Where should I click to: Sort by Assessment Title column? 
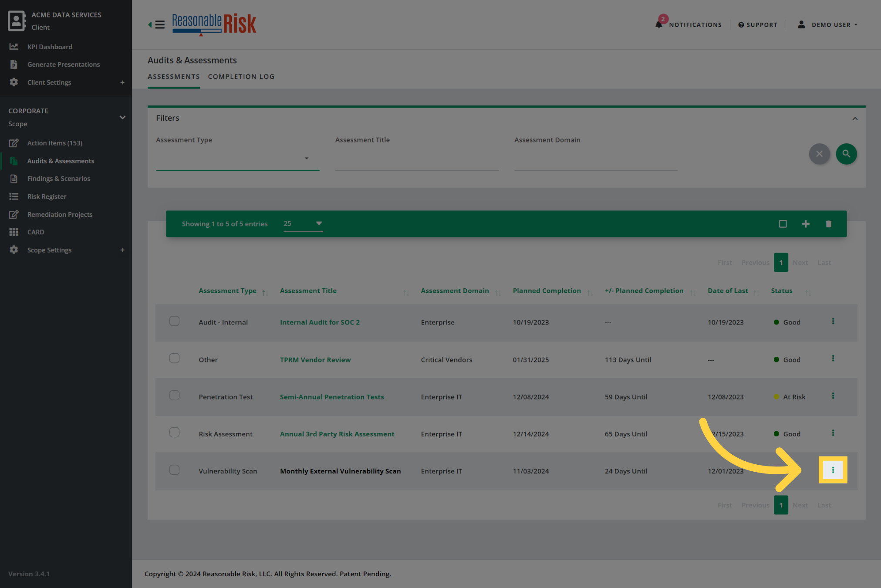tap(308, 291)
